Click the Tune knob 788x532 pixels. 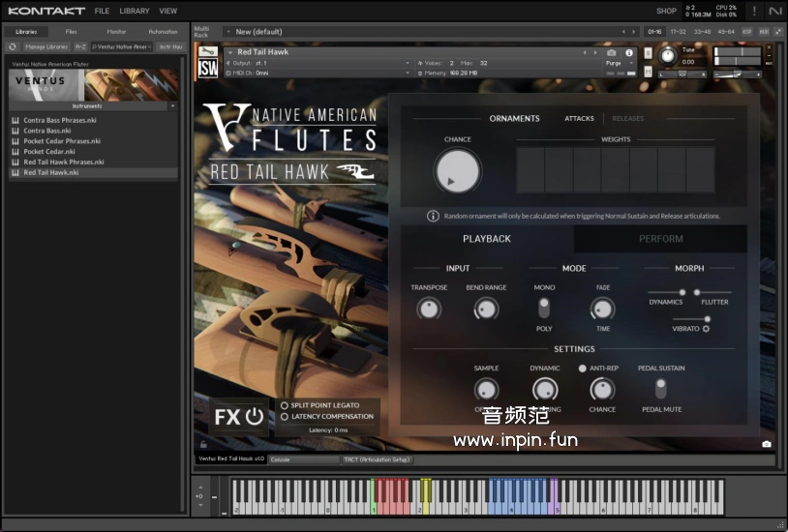click(x=667, y=55)
